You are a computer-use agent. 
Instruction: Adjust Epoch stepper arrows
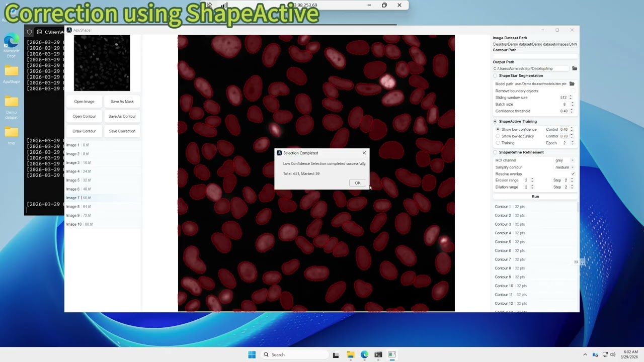click(572, 143)
